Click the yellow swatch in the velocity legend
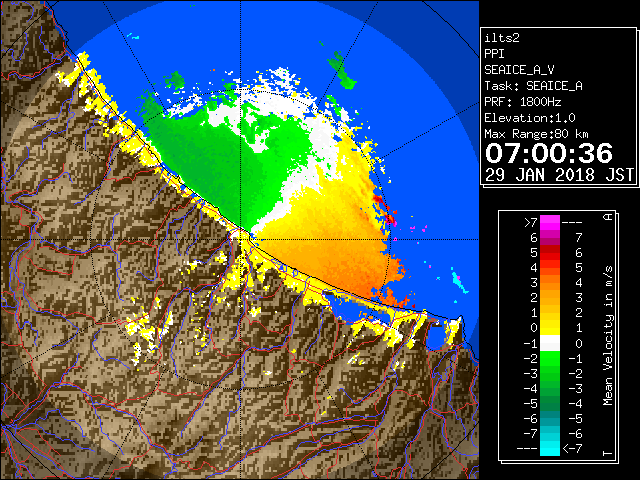Screen dimensions: 640x480 (549, 328)
